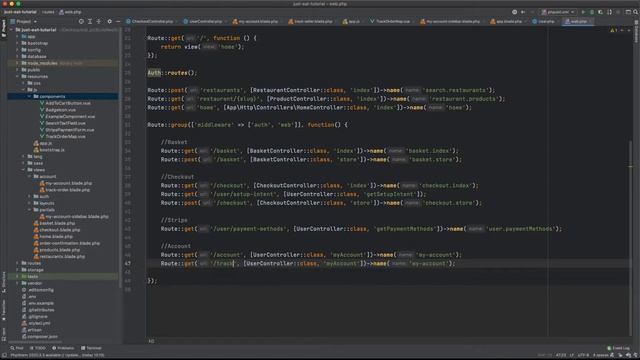
Task: Collapse the resources folder in the tree
Action: coord(17,76)
